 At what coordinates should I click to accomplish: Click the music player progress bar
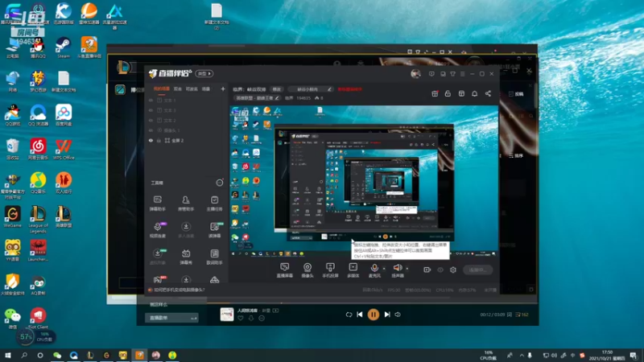tap(336, 303)
